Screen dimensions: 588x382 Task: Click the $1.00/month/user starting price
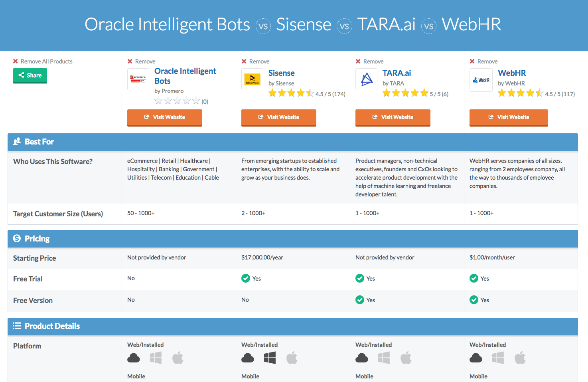[492, 257]
